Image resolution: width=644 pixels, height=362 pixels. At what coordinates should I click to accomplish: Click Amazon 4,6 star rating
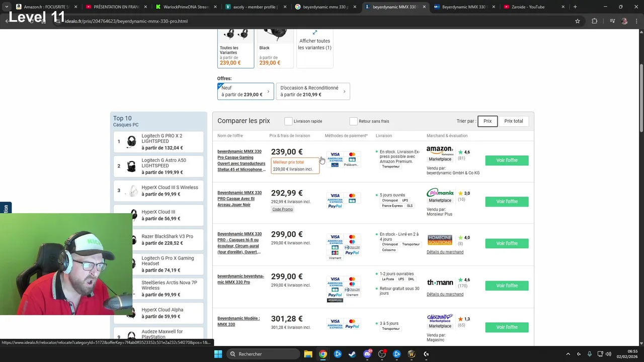464,152
